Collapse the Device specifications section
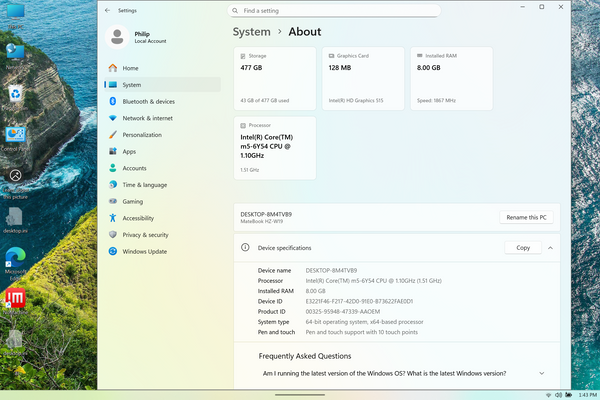 click(x=550, y=247)
